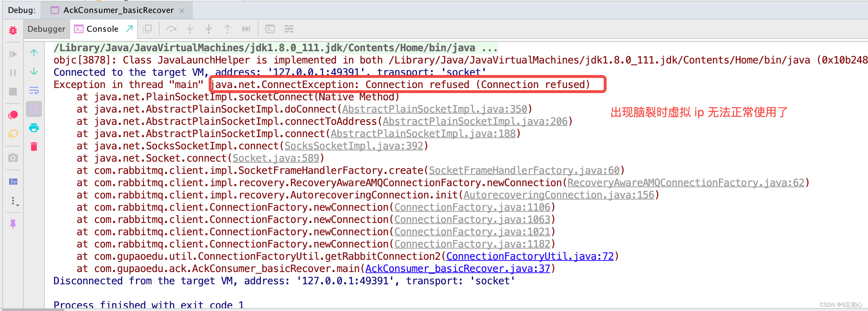The height and width of the screenshot is (311, 868).
Task: Jump to AutorecoveringConnection.java:156
Action: pos(559,195)
